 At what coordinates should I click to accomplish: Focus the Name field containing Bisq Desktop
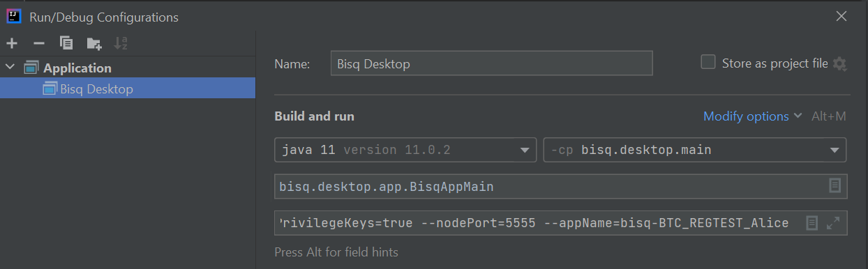(492, 63)
